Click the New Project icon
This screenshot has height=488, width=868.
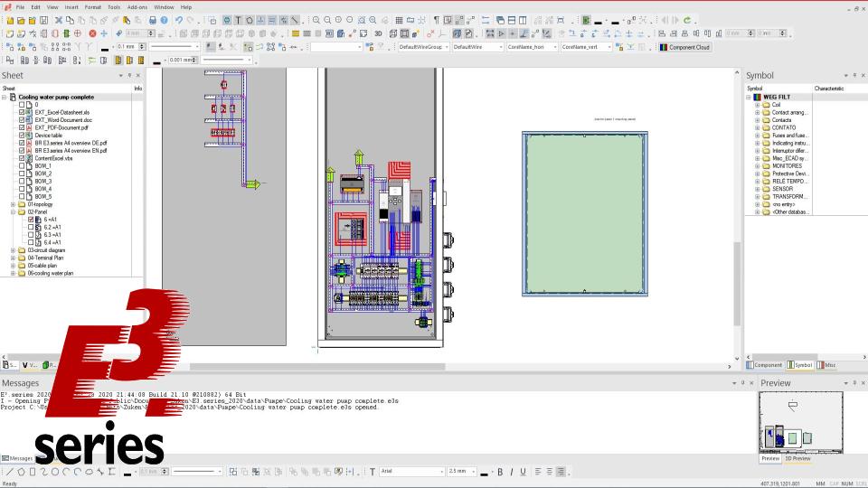[x=9, y=21]
